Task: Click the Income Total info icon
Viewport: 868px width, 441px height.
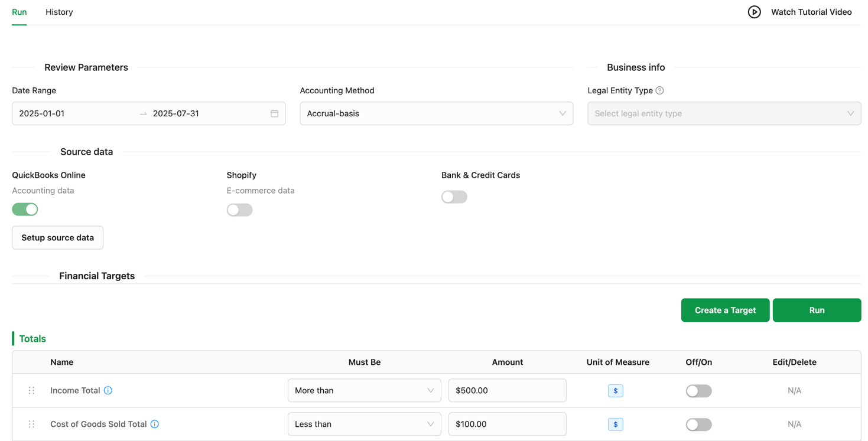Action: point(108,390)
